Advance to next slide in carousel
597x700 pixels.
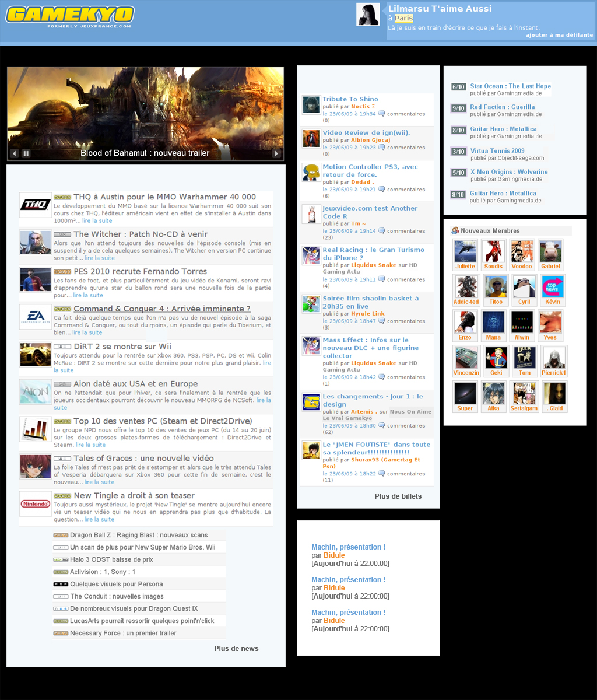[276, 153]
